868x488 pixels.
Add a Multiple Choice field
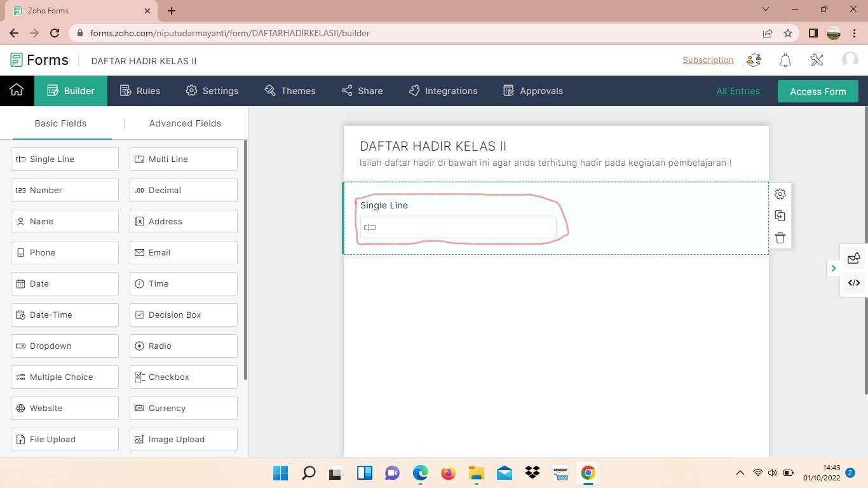pyautogui.click(x=65, y=377)
